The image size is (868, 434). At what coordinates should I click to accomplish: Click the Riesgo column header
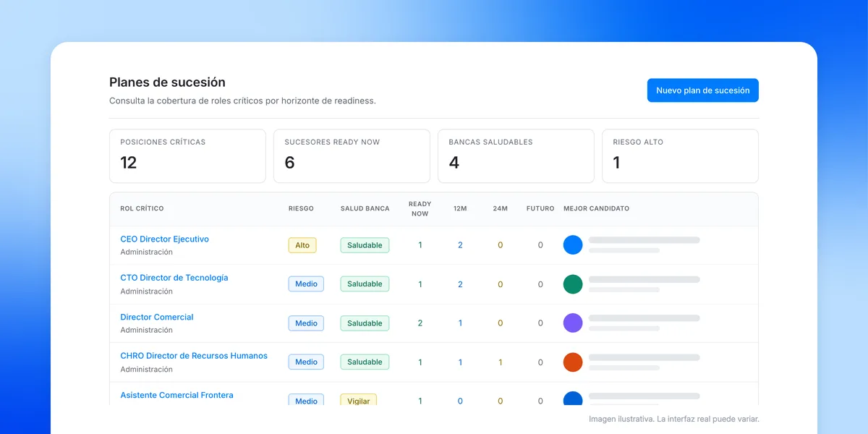(301, 208)
